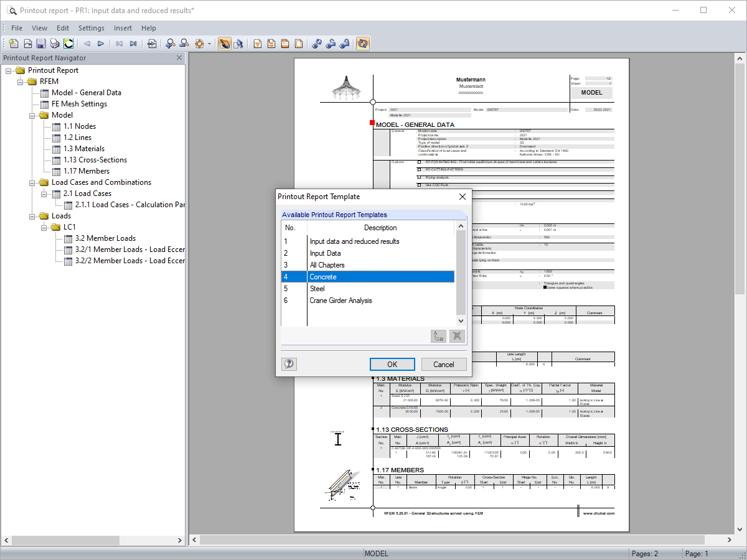This screenshot has width=747, height=560.
Task: Confirm template selection with OK
Action: point(392,365)
